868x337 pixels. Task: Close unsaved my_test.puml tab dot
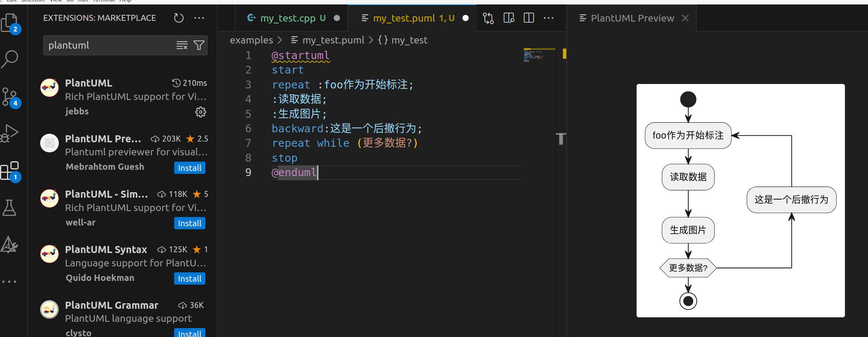tap(465, 18)
